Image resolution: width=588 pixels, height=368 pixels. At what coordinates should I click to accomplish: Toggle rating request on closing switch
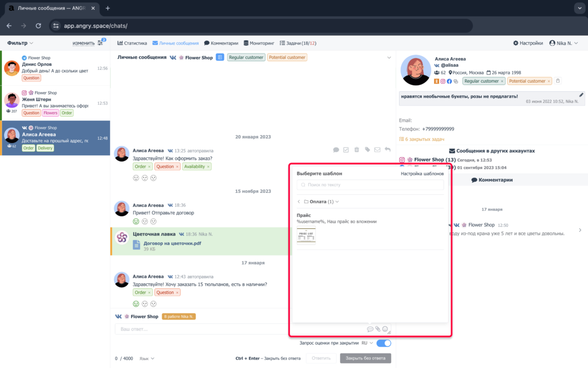pos(383,343)
